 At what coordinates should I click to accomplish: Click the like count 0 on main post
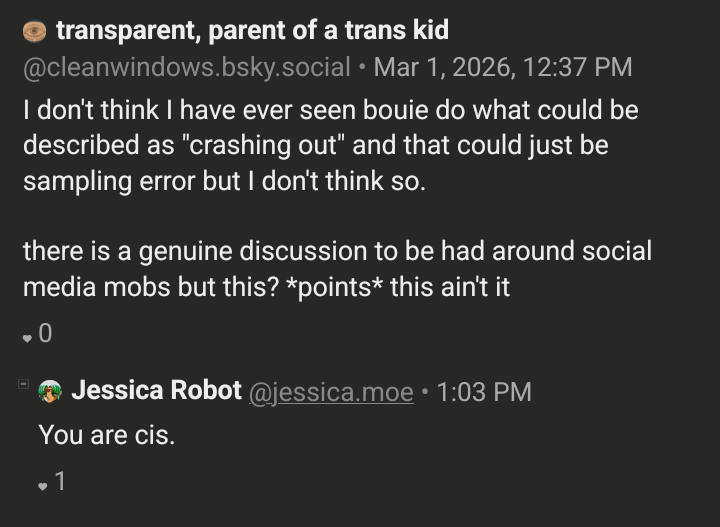(x=45, y=335)
